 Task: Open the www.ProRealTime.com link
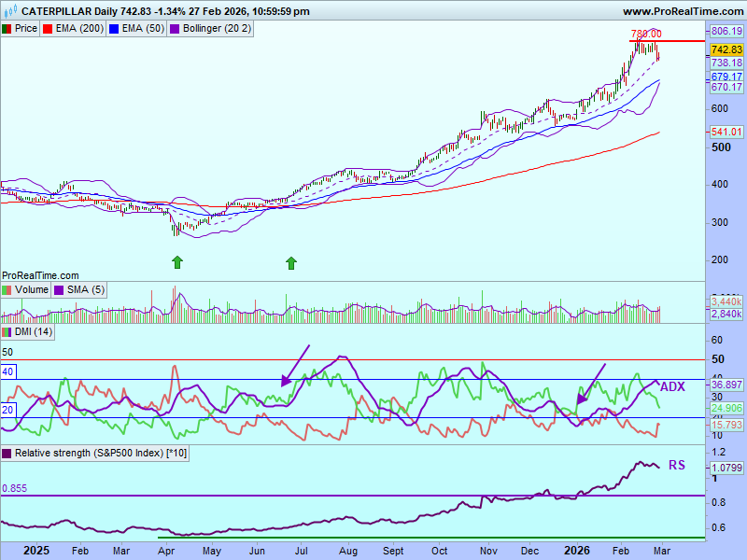tap(682, 11)
